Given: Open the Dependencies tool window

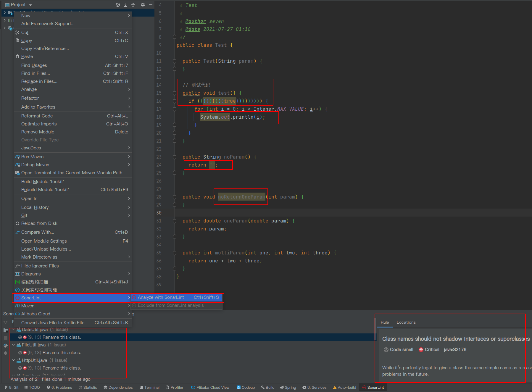Looking at the screenshot, I should [x=118, y=388].
